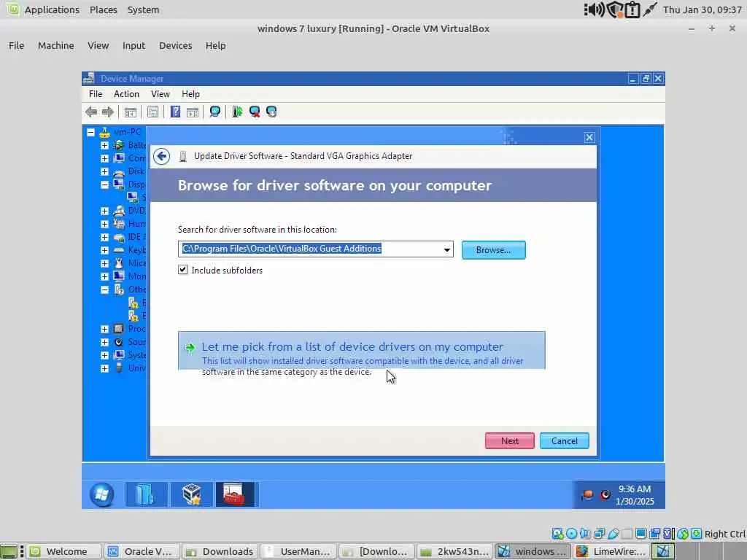This screenshot has height=560, width=747.
Task: Select the device under Display adapters
Action: pyautogui.click(x=136, y=198)
